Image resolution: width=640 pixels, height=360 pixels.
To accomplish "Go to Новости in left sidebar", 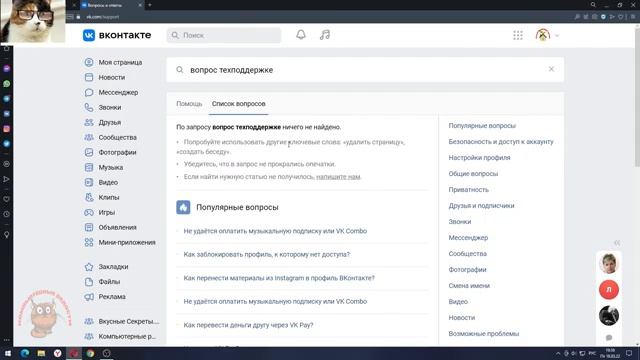I will tap(111, 78).
